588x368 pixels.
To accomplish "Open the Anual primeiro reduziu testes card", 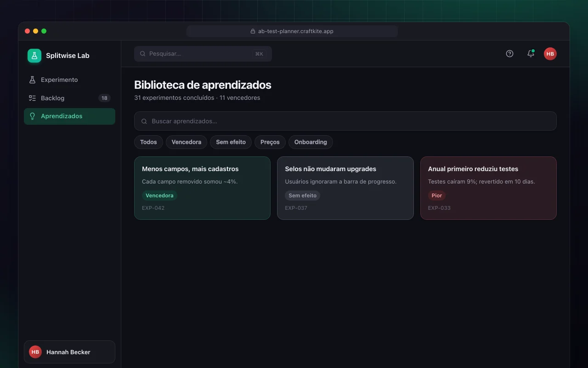I will point(488,188).
